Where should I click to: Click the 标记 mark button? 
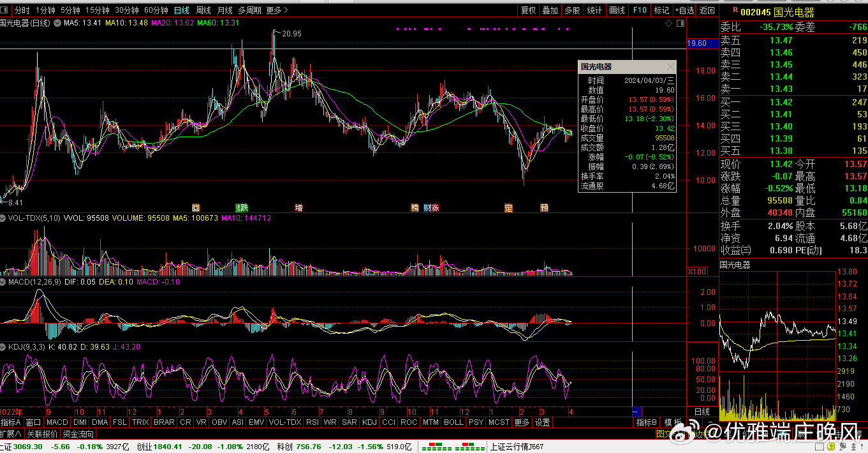661,10
